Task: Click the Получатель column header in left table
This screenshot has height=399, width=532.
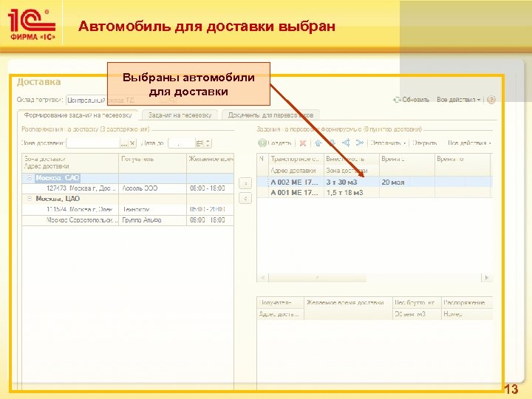Action: point(152,163)
